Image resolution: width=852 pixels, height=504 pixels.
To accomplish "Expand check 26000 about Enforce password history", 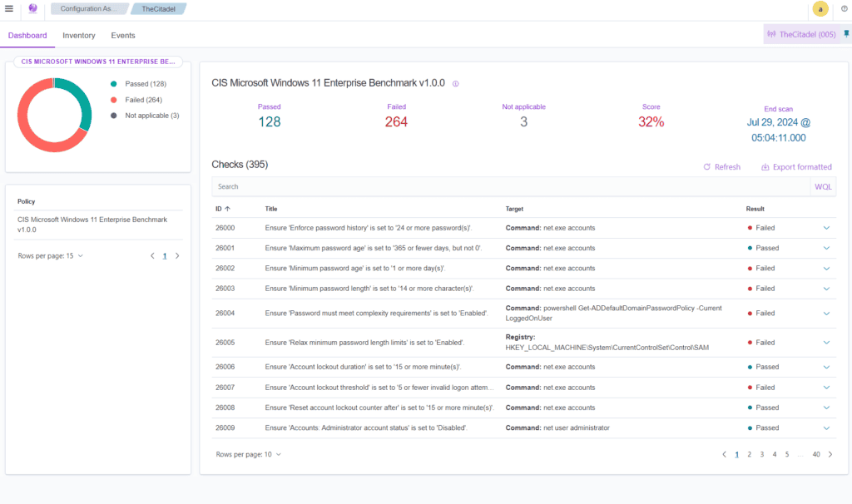I will [x=826, y=227].
